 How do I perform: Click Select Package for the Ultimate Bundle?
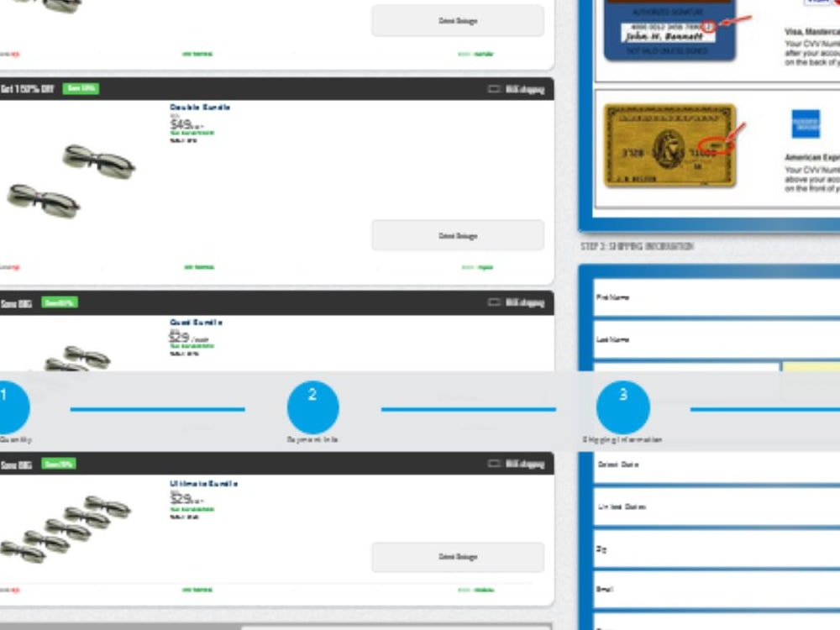point(457,556)
